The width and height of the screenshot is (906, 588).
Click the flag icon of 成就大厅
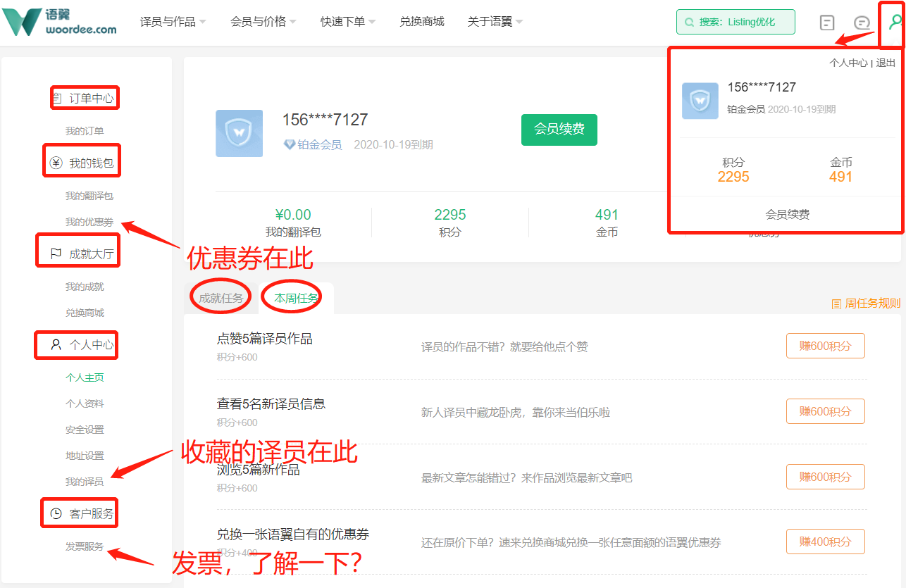point(56,254)
